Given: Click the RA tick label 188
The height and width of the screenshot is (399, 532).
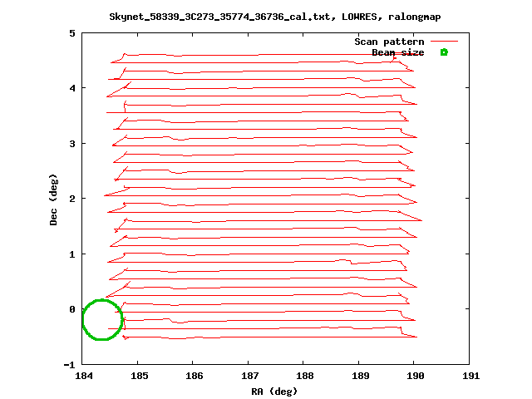Looking at the screenshot, I should click(x=305, y=376).
